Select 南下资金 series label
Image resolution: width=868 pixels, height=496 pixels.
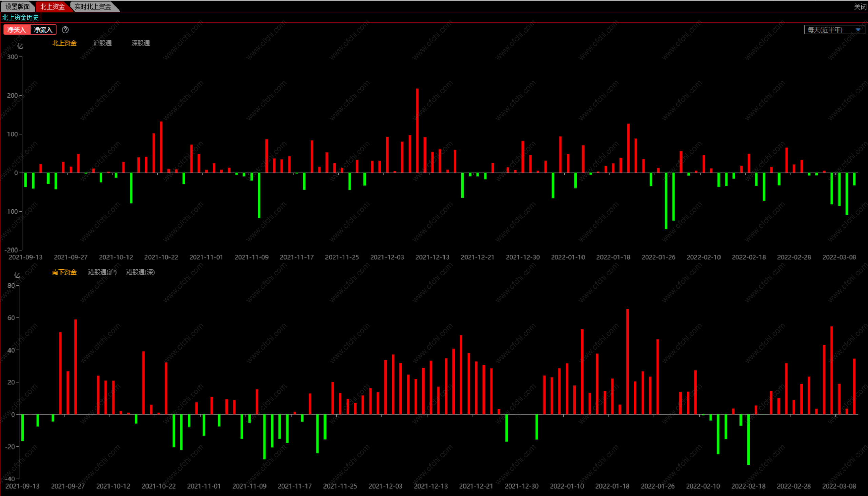(x=64, y=272)
